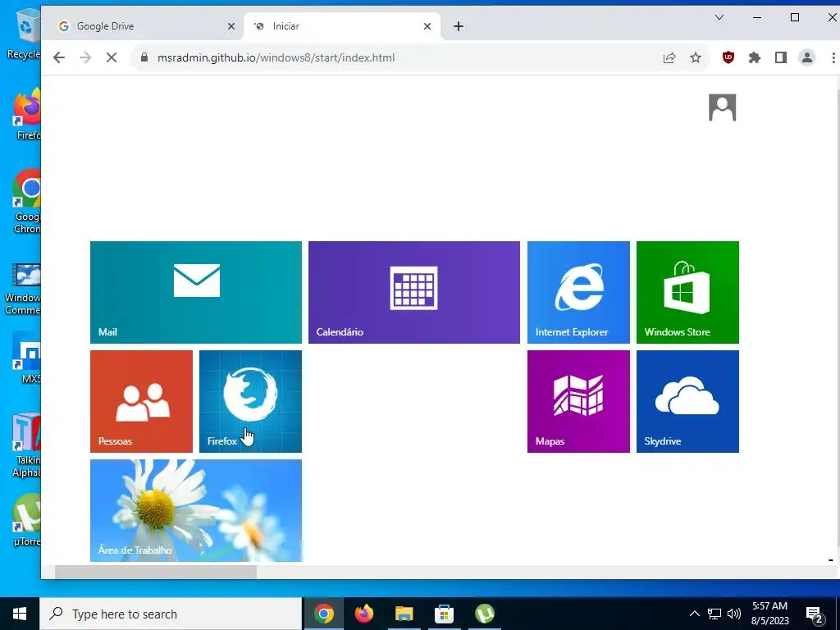Open the Pessoas tile
Screen dimensions: 840x630
click(x=141, y=401)
